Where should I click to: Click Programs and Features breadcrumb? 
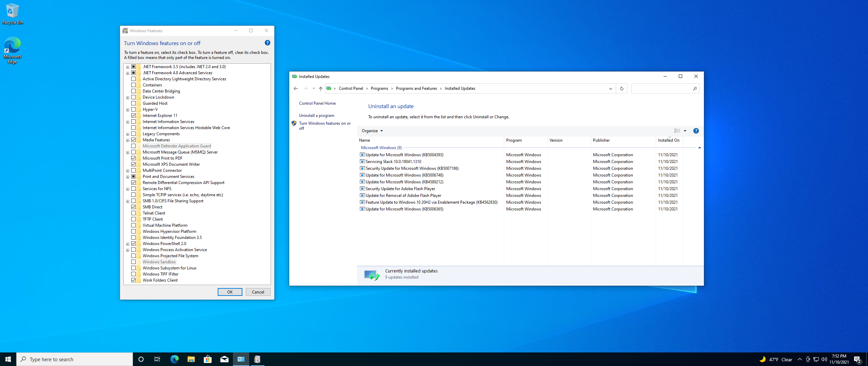click(x=416, y=88)
